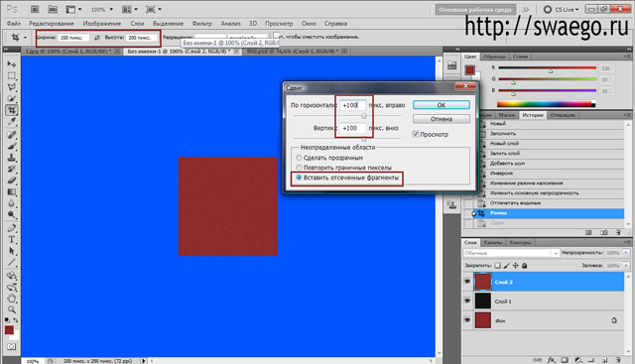Select the Move tool

[12, 64]
